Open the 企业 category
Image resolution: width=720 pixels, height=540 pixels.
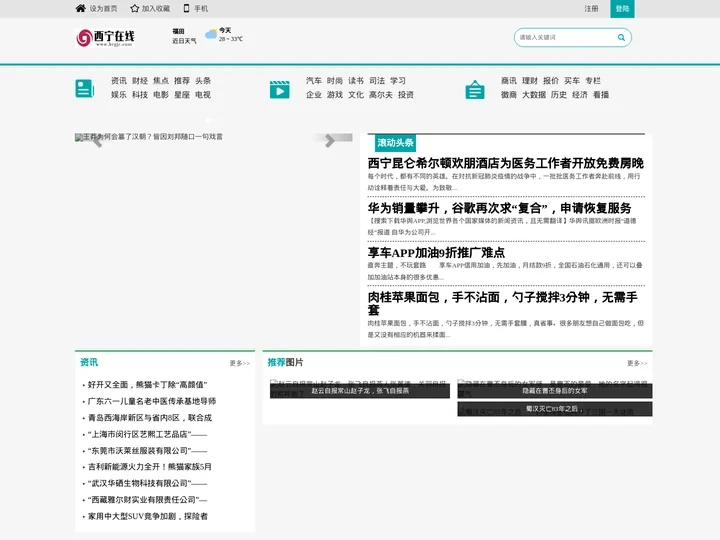click(x=314, y=95)
